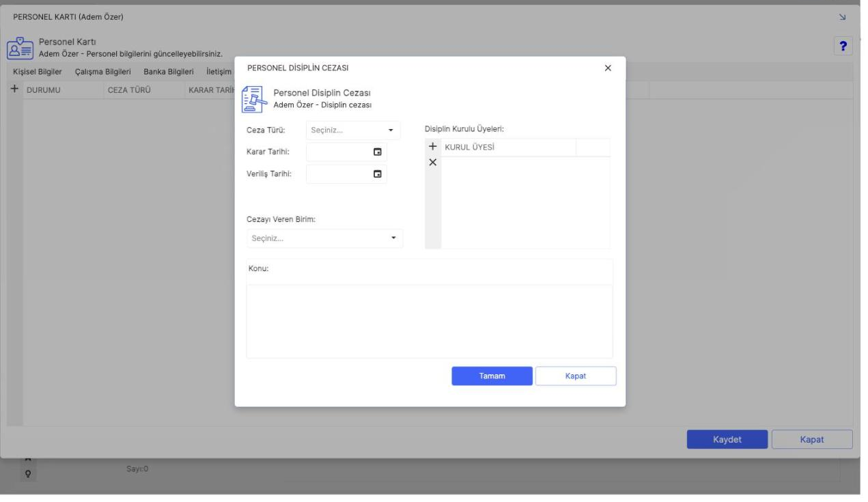
Task: Open the Veriliş Tarihi calendar picker
Action: click(377, 174)
